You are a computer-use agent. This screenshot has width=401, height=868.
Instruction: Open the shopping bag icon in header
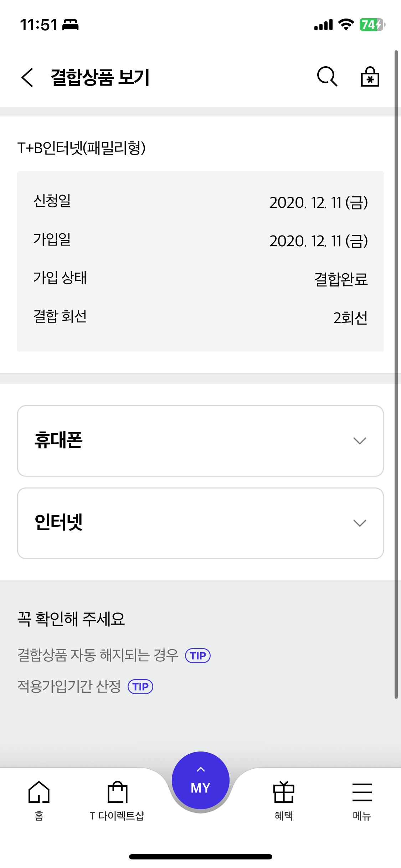(x=370, y=77)
